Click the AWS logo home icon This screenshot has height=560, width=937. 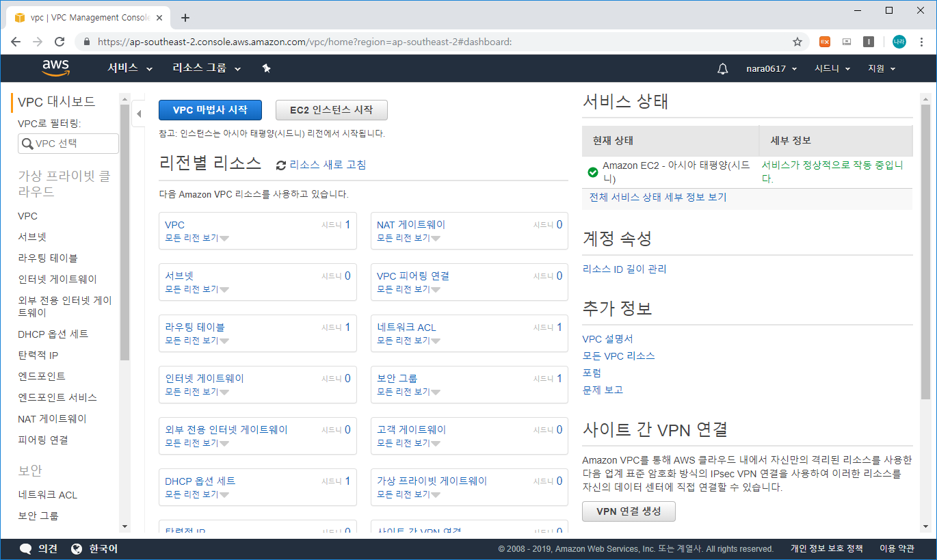[55, 68]
